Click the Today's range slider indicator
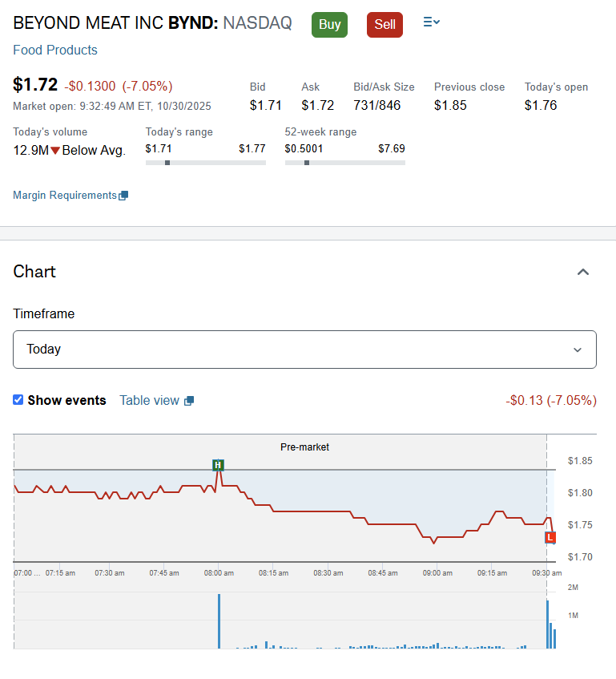Viewport: 616px width, 679px height. [x=167, y=163]
